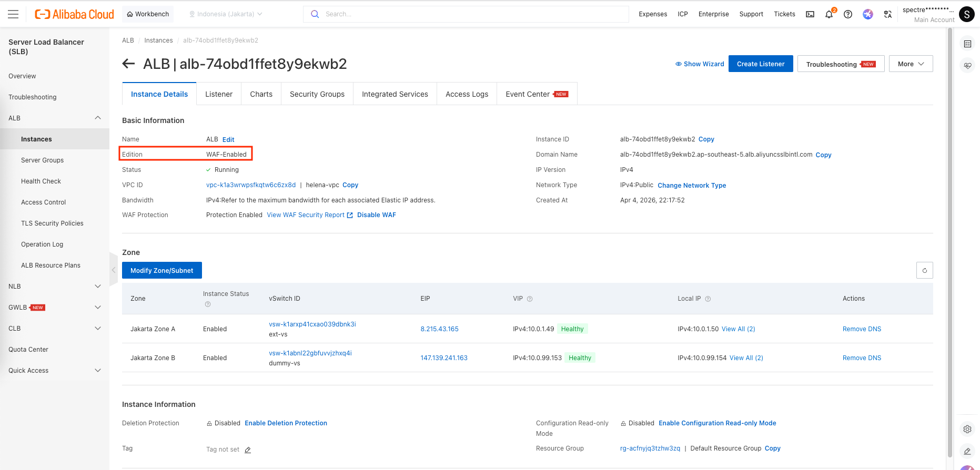Switch to the Listener tab

[x=219, y=94]
